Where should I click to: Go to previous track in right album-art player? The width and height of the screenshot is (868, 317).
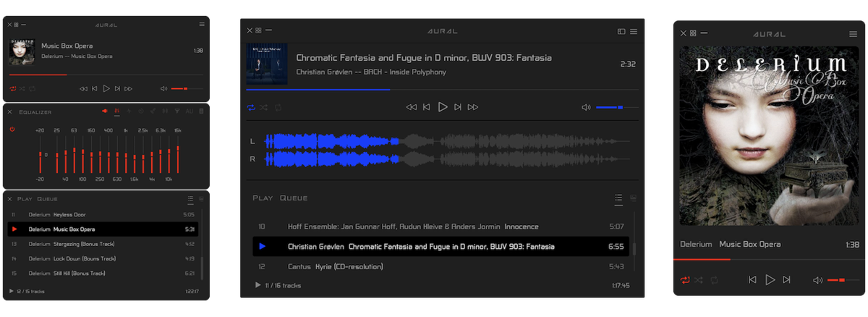click(752, 279)
